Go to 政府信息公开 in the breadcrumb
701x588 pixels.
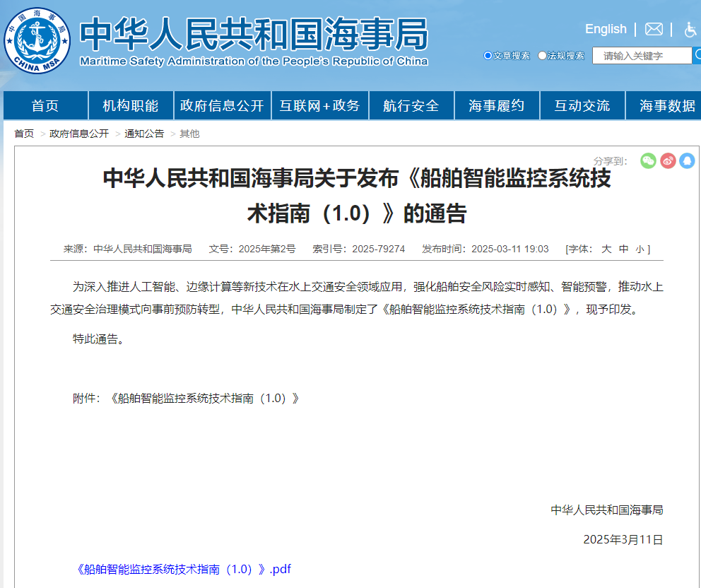[79, 134]
